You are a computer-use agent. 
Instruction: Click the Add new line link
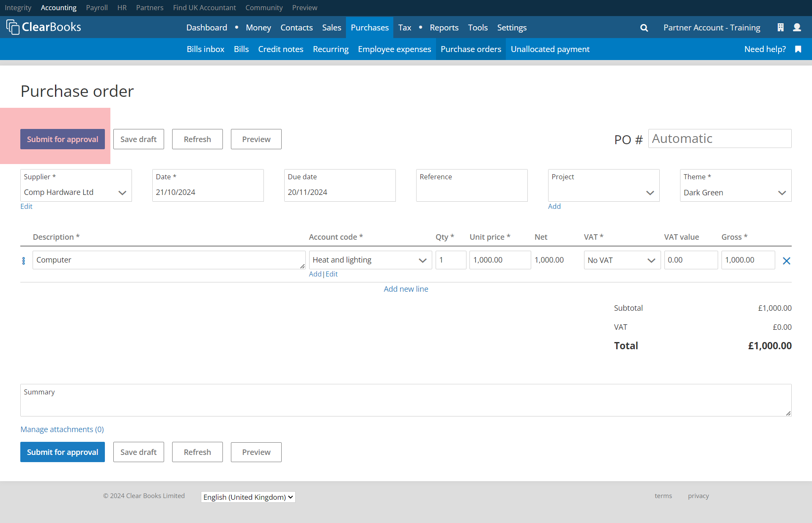click(x=406, y=289)
